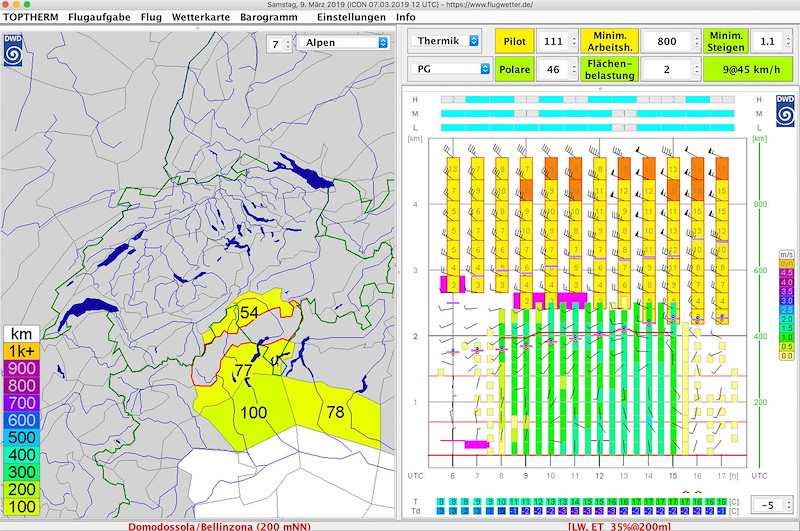Select the 600 km legend swatch
This screenshot has height=531, width=800.
coord(21,420)
